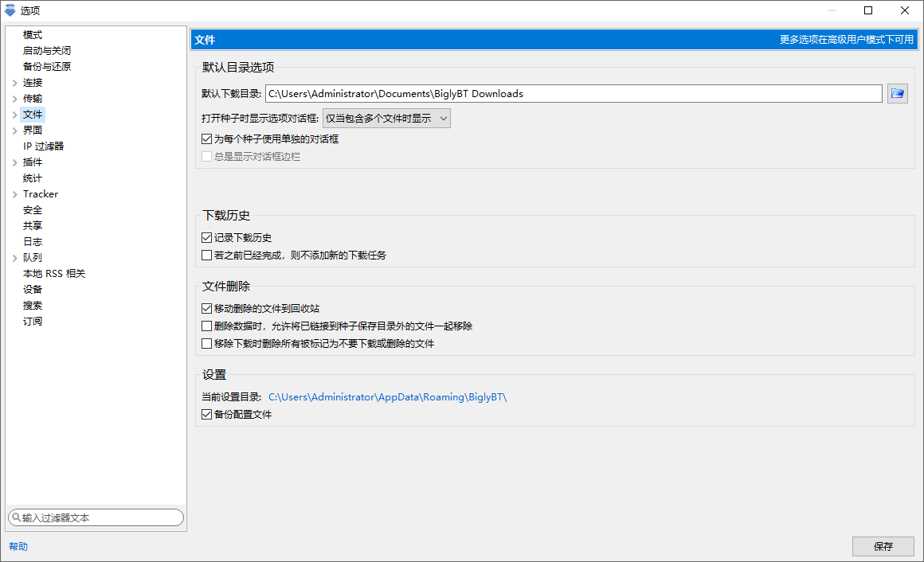
Task: Expand the 传输 tree node arrow
Action: click(14, 99)
